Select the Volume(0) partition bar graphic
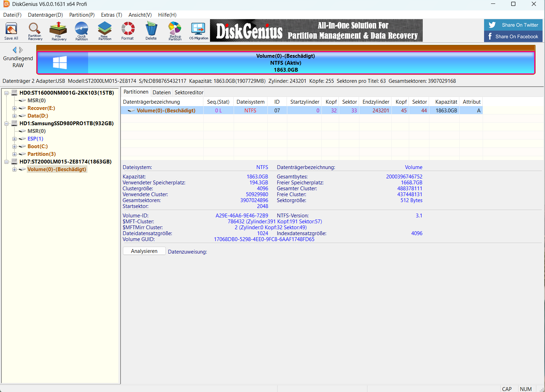 pyautogui.click(x=286, y=63)
